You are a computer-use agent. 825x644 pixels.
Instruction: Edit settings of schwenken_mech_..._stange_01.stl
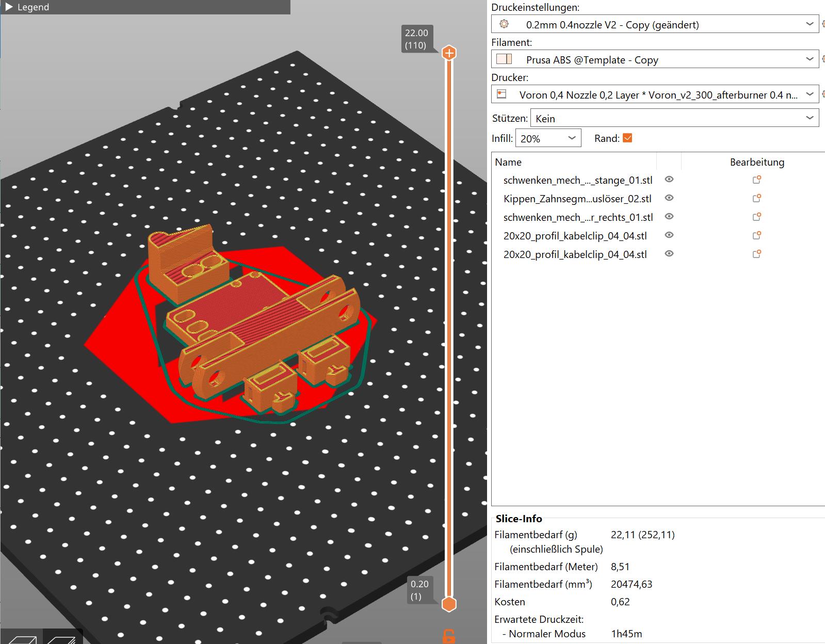(757, 180)
